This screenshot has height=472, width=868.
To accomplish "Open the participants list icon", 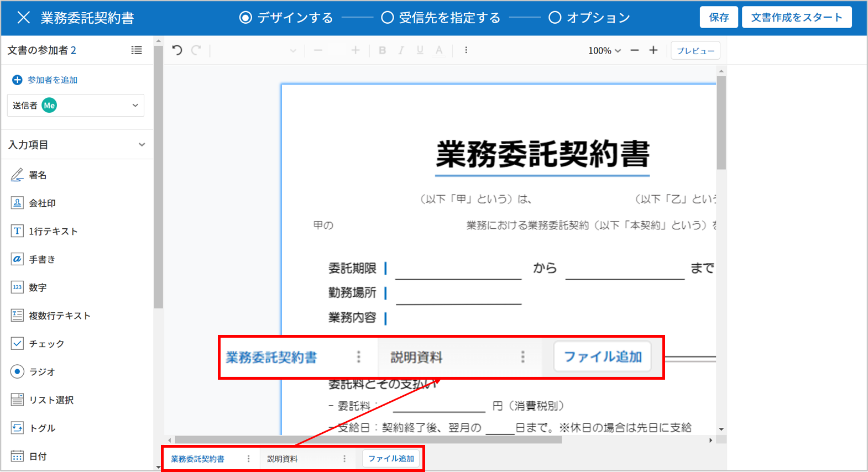I will pos(137,50).
